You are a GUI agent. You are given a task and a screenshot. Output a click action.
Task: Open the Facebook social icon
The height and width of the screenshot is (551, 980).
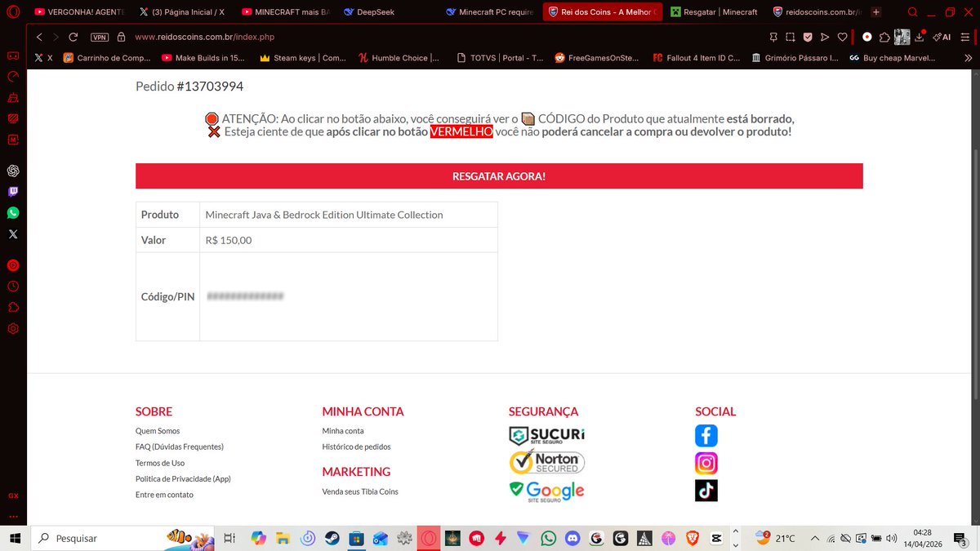pyautogui.click(x=706, y=436)
